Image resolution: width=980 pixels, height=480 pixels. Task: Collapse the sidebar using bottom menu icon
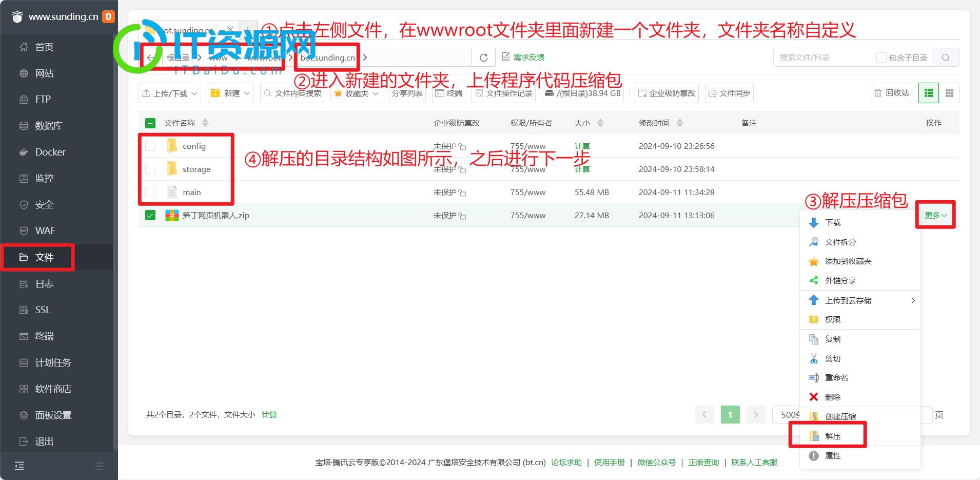pyautogui.click(x=19, y=466)
